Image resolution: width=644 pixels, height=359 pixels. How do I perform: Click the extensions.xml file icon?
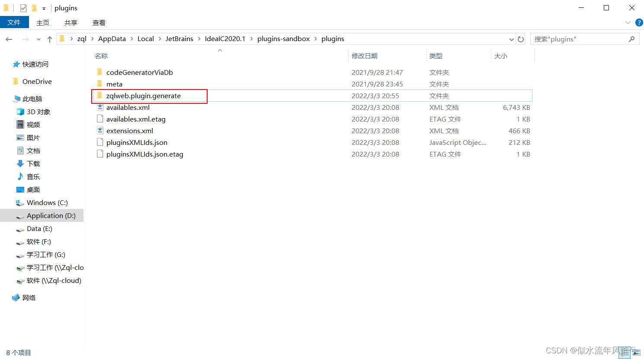[x=99, y=130]
